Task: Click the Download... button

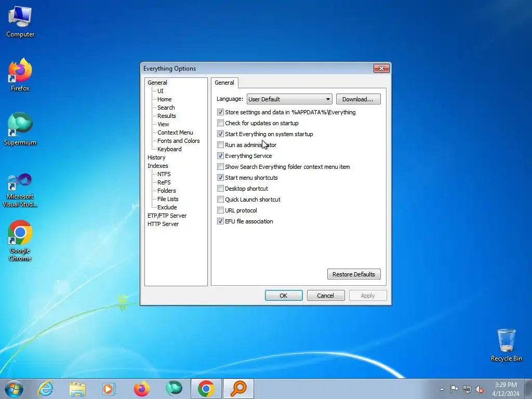Action: (358, 99)
